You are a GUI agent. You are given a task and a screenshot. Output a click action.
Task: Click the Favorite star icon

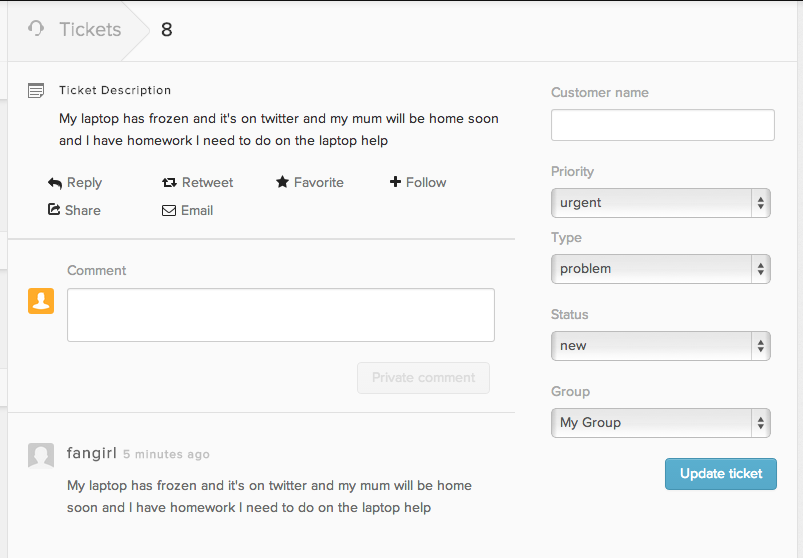click(x=283, y=182)
